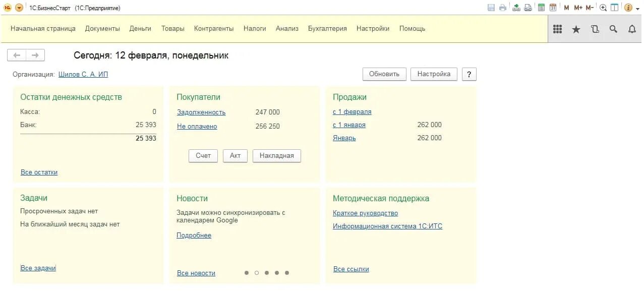Open Favorites star icon
Viewport: 644px width, 294px height.
pos(576,29)
